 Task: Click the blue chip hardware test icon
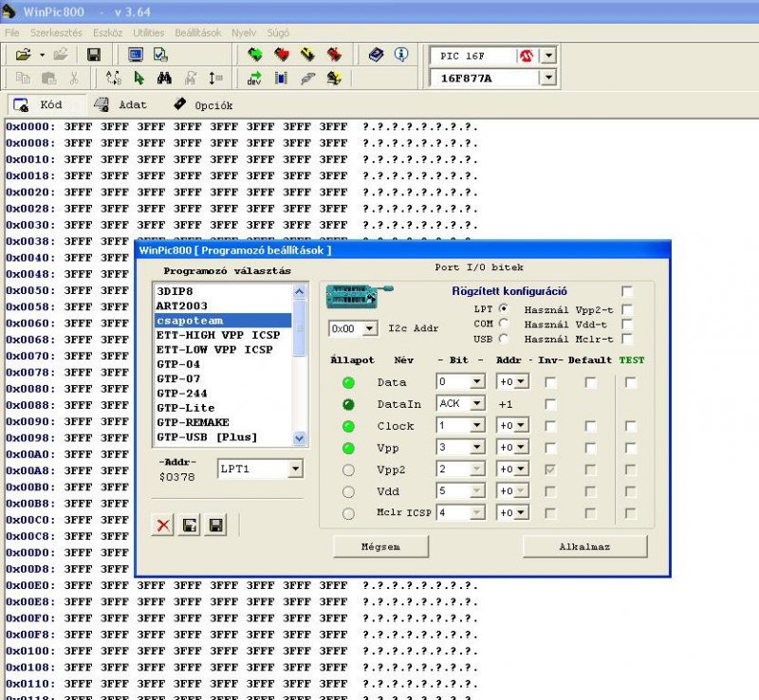[281, 78]
